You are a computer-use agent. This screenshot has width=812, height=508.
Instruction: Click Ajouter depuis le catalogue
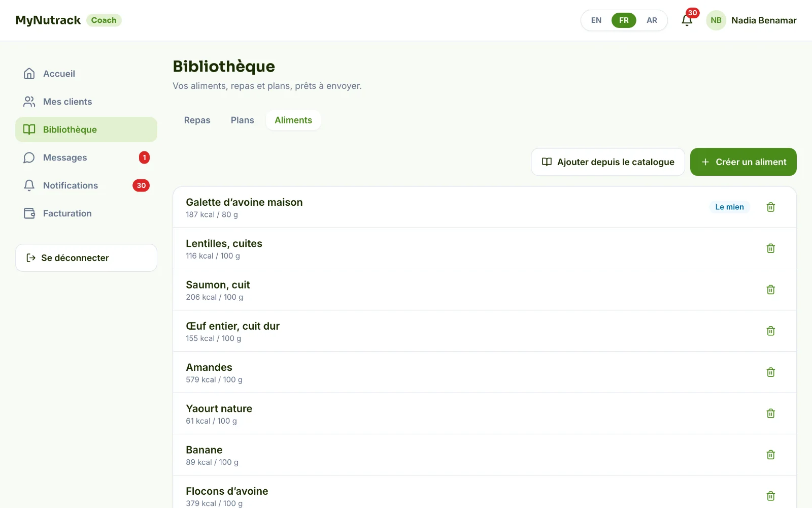(x=608, y=162)
